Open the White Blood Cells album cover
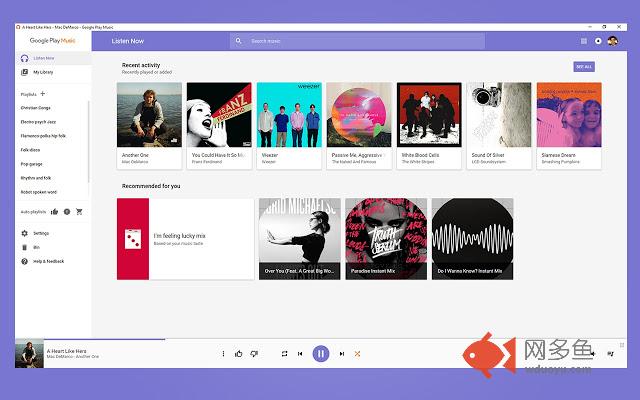The image size is (640, 400). coord(429,115)
